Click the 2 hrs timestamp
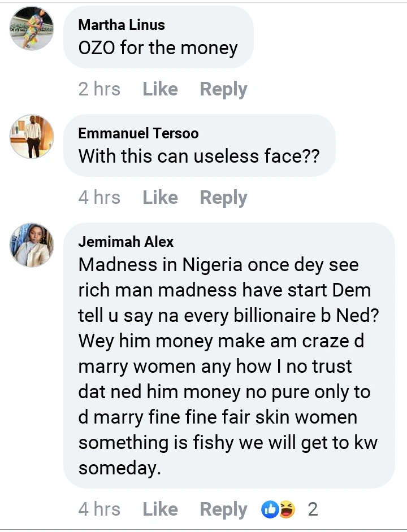 pos(99,89)
